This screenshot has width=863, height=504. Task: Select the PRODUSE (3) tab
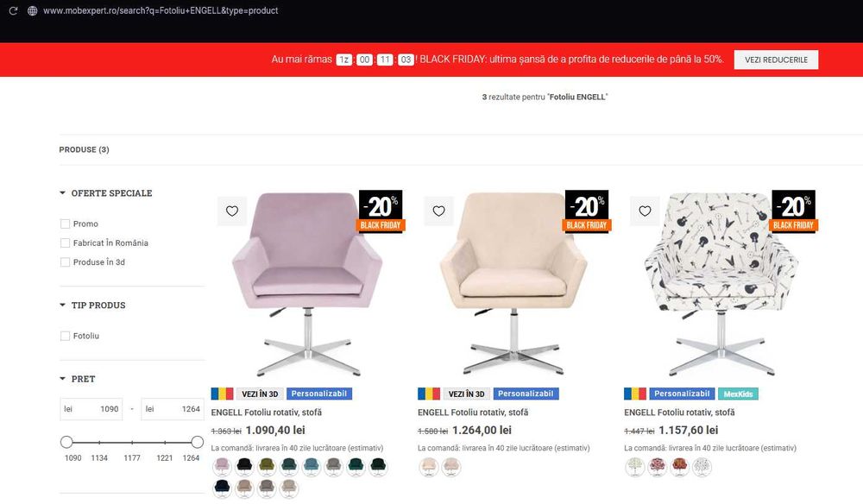pos(85,149)
